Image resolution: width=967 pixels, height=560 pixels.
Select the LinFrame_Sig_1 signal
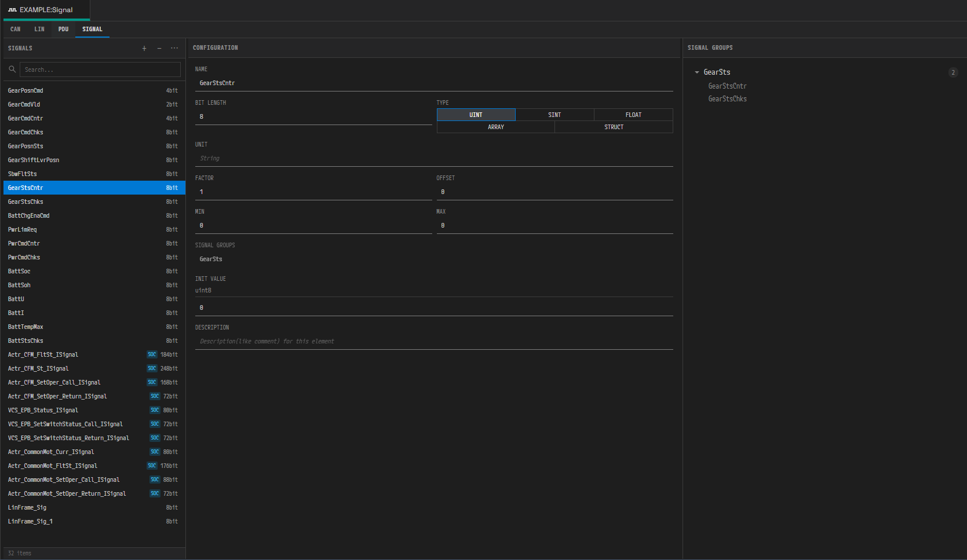coord(94,521)
